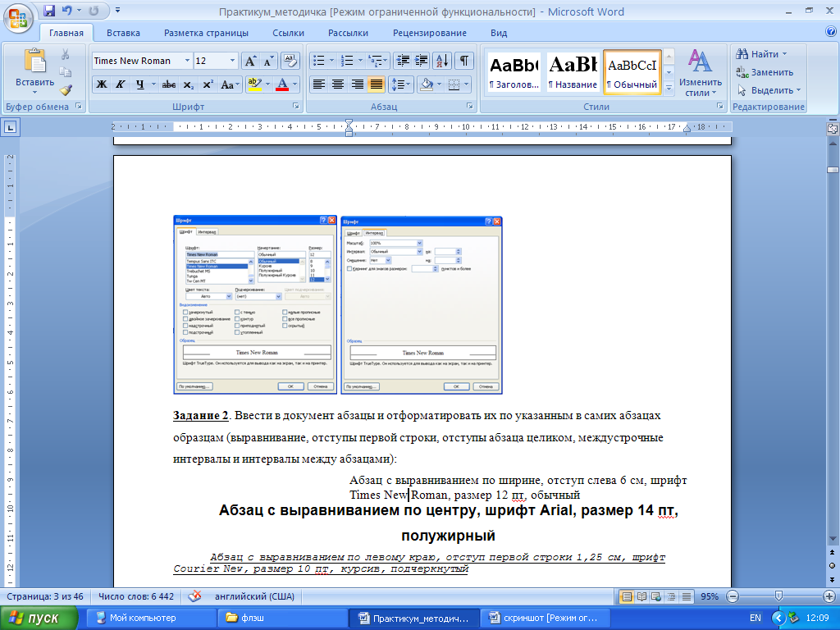Apply numbered list
The width and height of the screenshot is (840, 630).
pyautogui.click(x=347, y=61)
